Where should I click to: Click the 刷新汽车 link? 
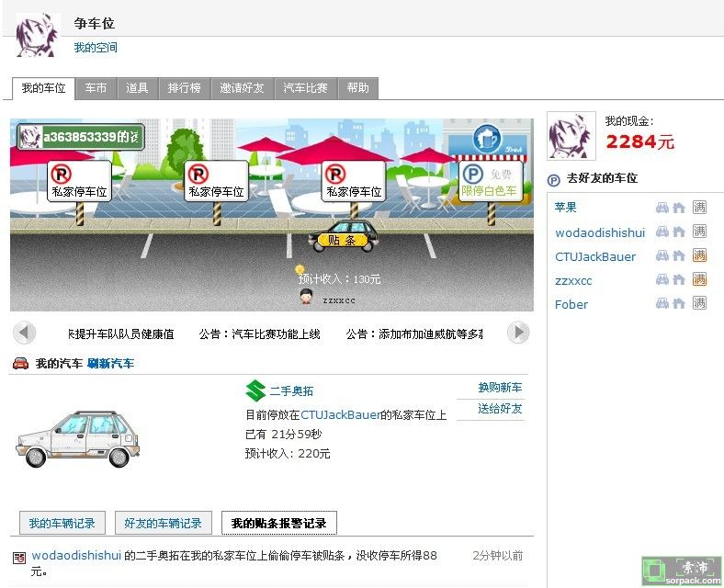110,364
